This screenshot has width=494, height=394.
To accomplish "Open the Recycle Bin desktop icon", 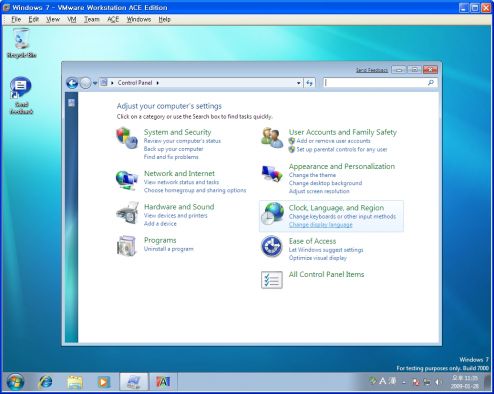I will pyautogui.click(x=22, y=43).
